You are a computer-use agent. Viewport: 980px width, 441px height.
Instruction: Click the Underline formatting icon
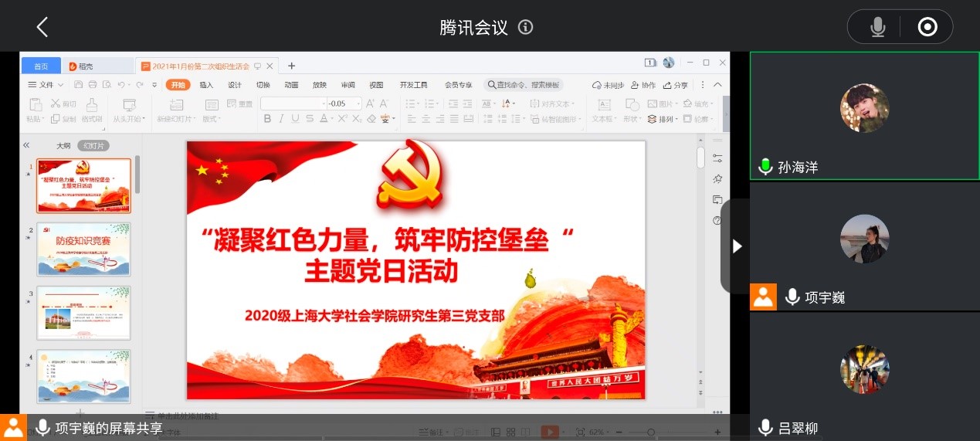[x=295, y=119]
